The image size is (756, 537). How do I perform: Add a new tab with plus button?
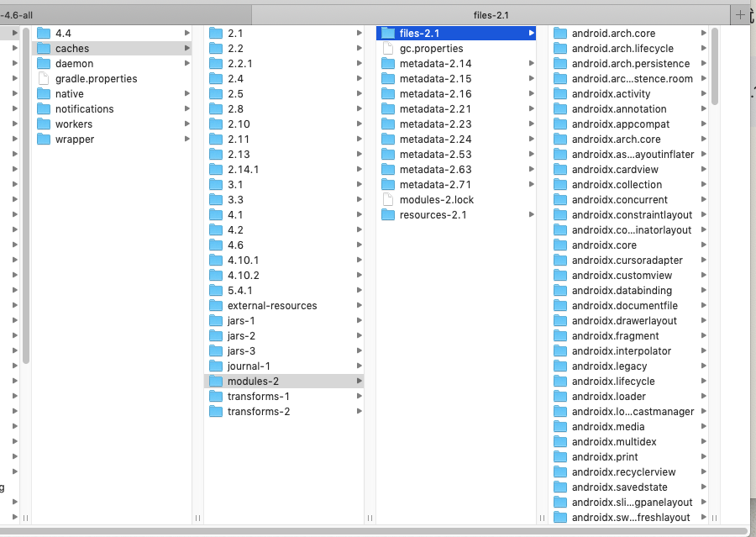click(740, 15)
